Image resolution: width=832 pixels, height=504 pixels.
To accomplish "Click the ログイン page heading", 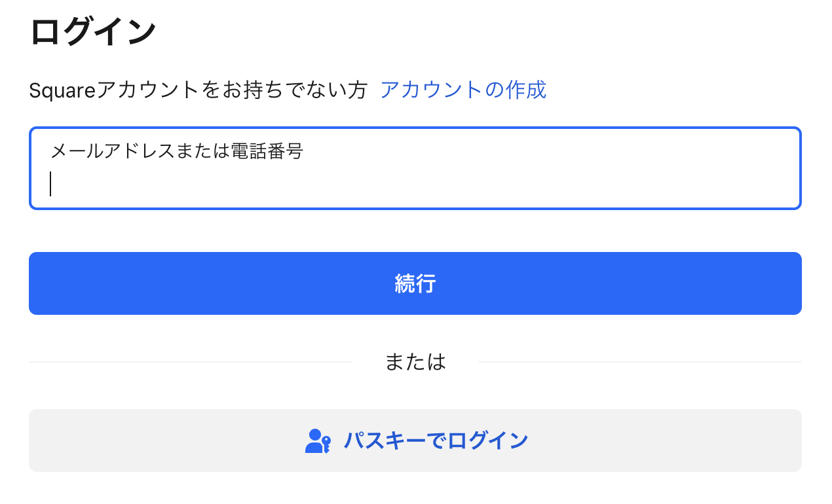I will 93,31.
